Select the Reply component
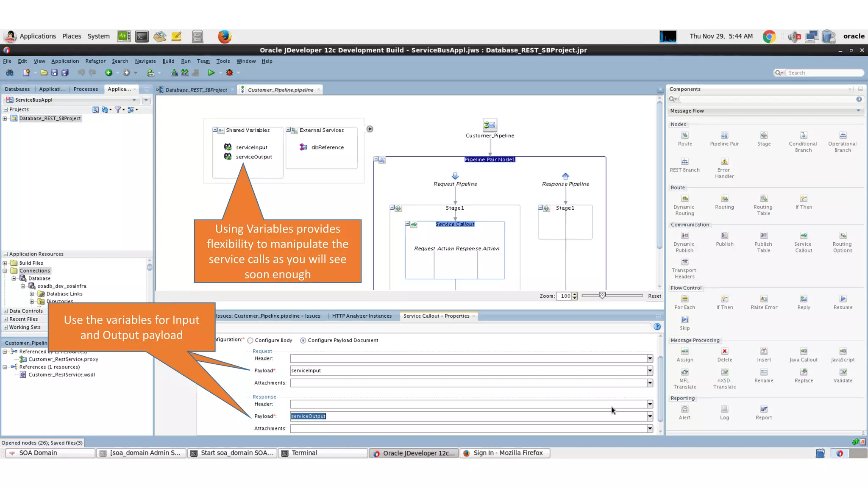Screen dimensions: 868x488 coord(803,302)
